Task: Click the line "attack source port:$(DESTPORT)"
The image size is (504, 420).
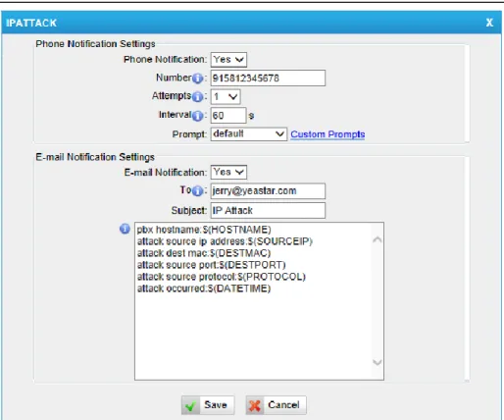Action: coord(212,265)
